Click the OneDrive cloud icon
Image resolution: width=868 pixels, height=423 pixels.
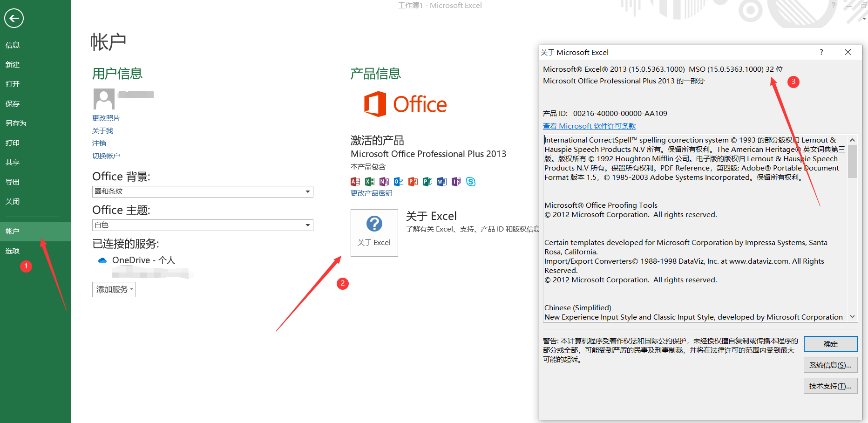click(x=102, y=260)
